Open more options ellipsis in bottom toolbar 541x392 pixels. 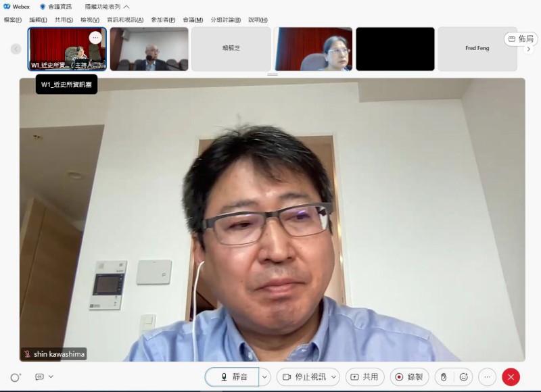pyautogui.click(x=487, y=377)
